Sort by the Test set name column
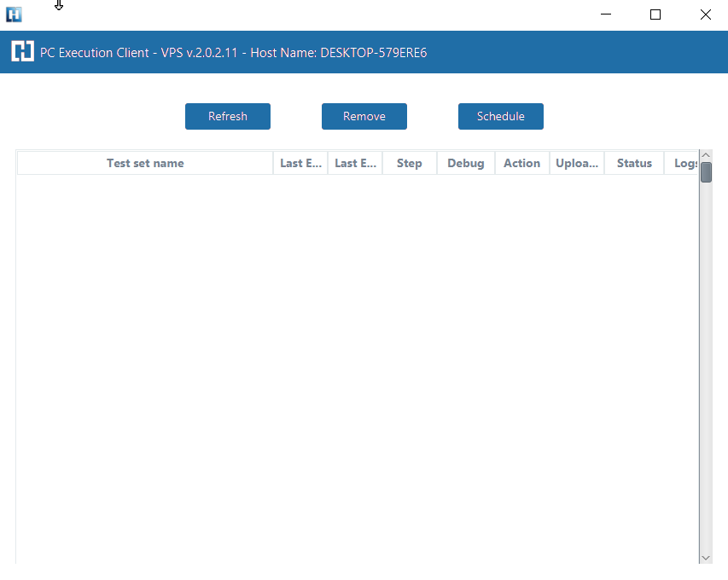728x580 pixels. (145, 163)
